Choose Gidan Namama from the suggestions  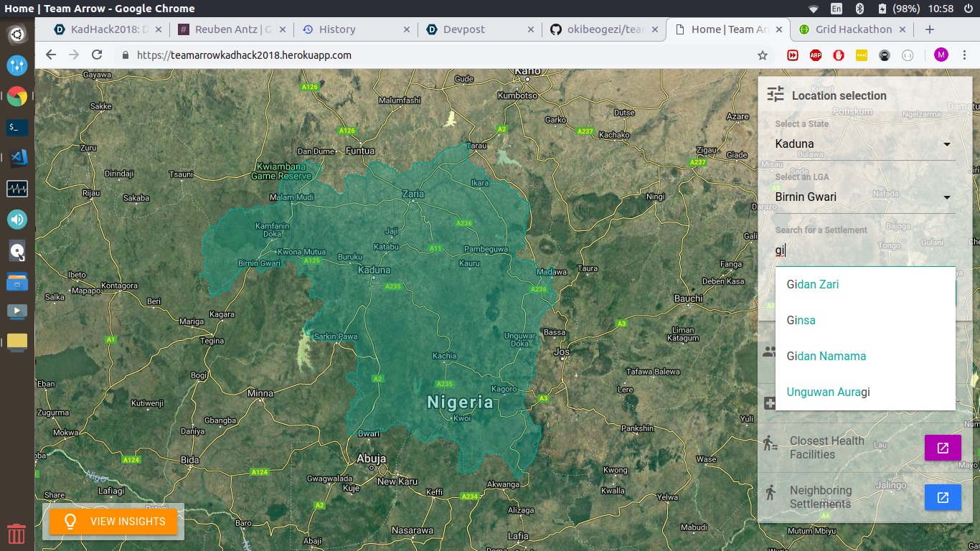(x=865, y=356)
